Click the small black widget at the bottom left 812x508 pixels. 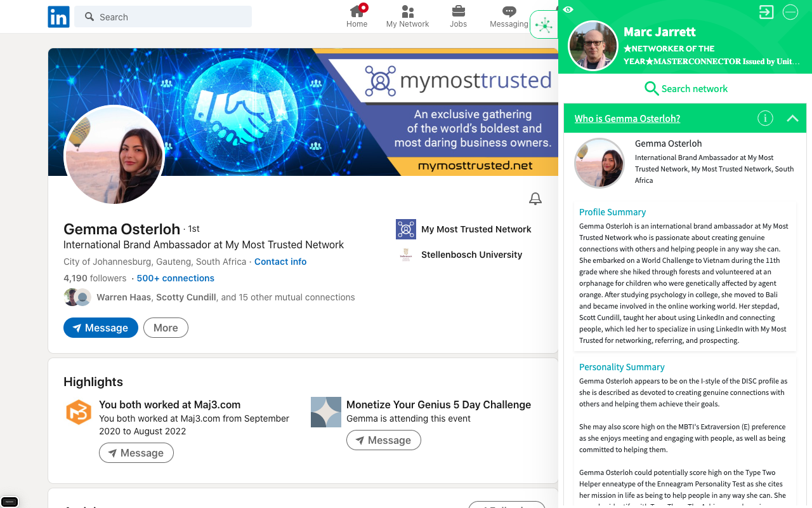pyautogui.click(x=10, y=501)
